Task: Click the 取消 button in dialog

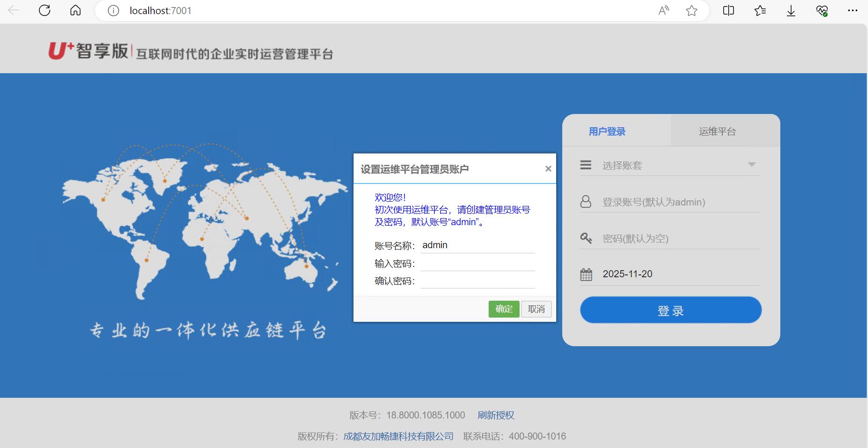Action: 536,309
